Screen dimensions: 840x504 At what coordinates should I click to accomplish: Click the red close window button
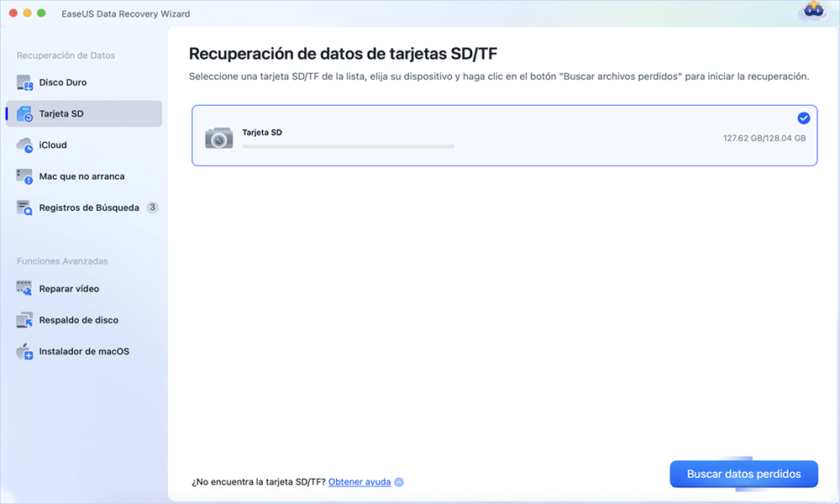13,13
